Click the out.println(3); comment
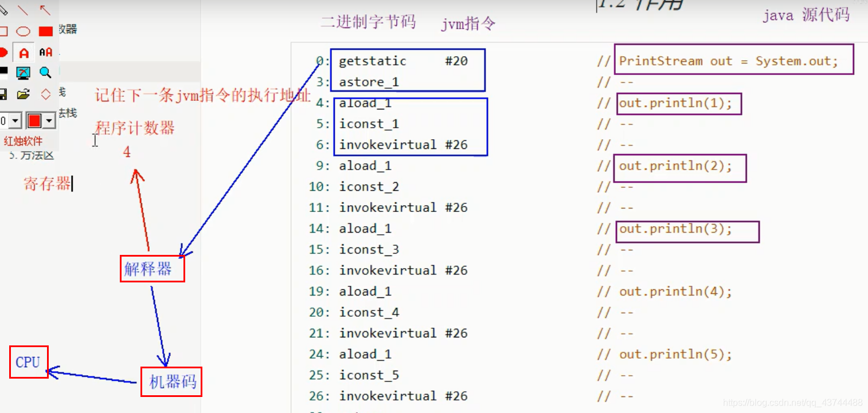This screenshot has width=868, height=413. (676, 229)
